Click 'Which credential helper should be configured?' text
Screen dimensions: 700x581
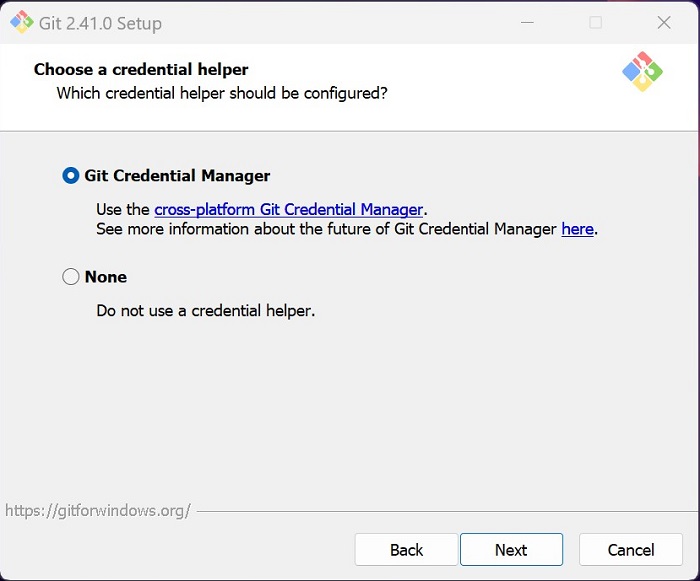[222, 93]
